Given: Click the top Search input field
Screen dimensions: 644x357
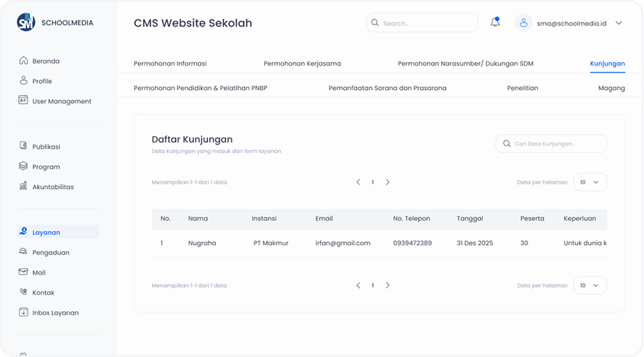Looking at the screenshot, I should click(x=422, y=22).
